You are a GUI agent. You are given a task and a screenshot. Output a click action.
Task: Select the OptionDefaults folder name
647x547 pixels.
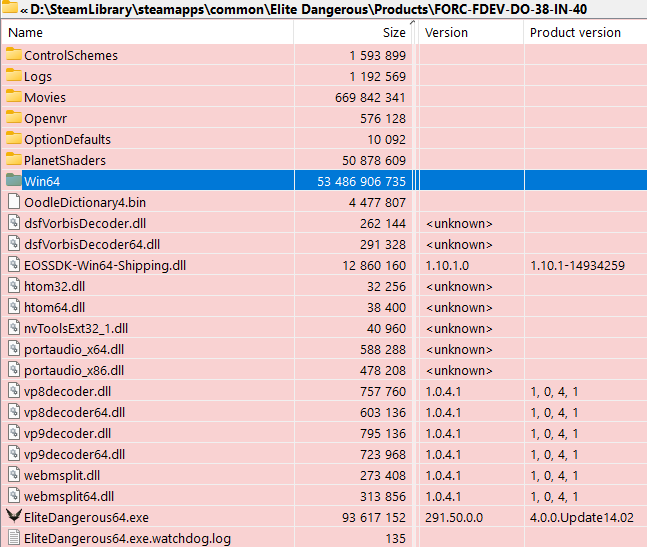[x=68, y=139]
